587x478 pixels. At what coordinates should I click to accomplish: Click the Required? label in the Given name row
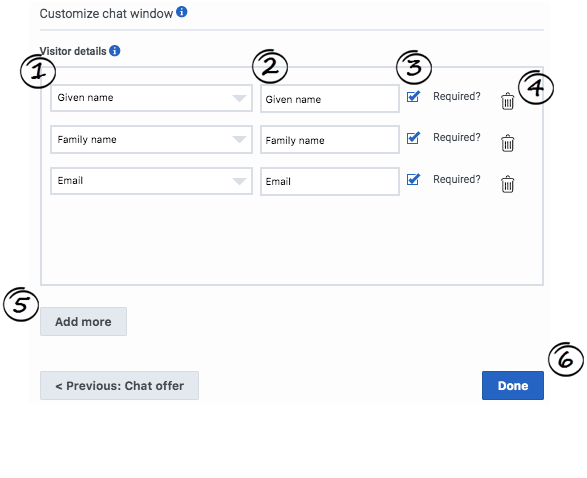(x=457, y=96)
